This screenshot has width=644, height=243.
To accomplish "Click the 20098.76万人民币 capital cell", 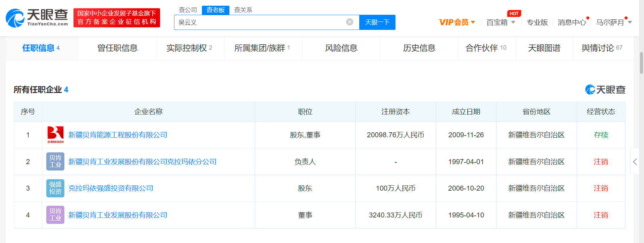I will click(x=395, y=135).
